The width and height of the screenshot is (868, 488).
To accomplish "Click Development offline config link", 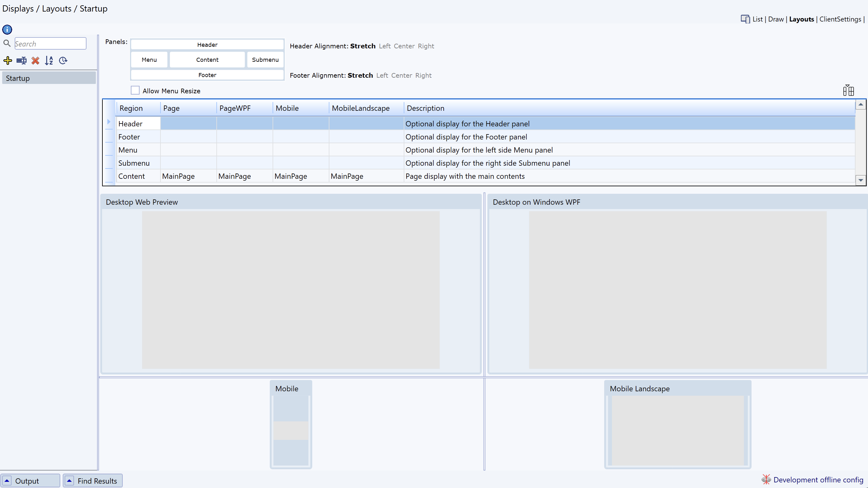I will pos(818,480).
